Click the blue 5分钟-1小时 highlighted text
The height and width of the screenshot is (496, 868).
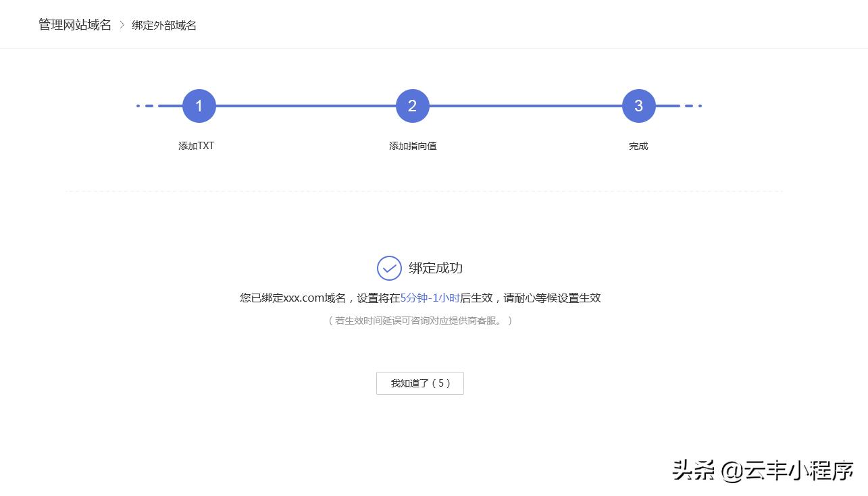[430, 298]
